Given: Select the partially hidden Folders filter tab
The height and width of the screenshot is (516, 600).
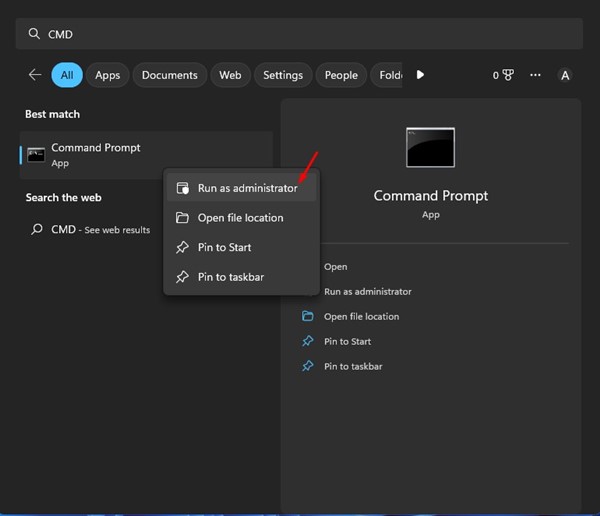Looking at the screenshot, I should (386, 75).
